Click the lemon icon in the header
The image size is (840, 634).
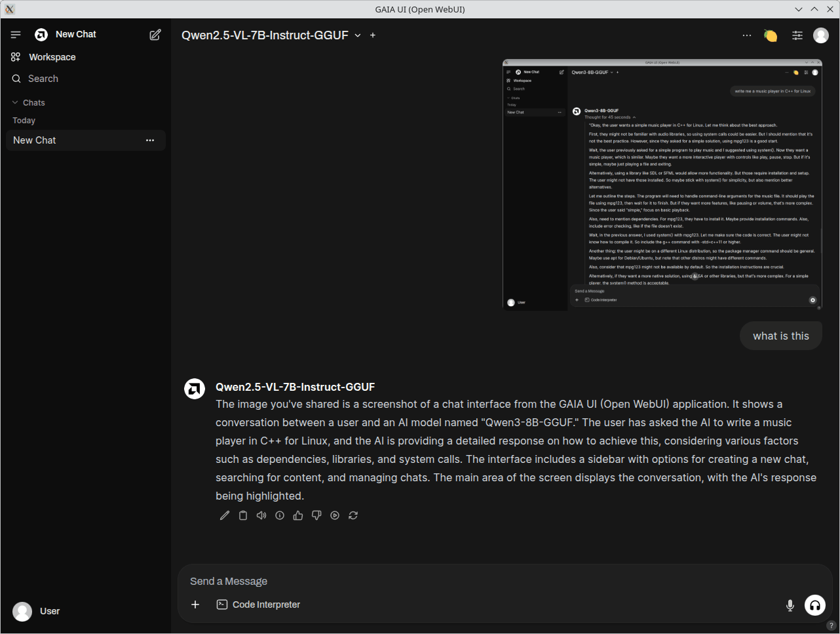pyautogui.click(x=771, y=35)
